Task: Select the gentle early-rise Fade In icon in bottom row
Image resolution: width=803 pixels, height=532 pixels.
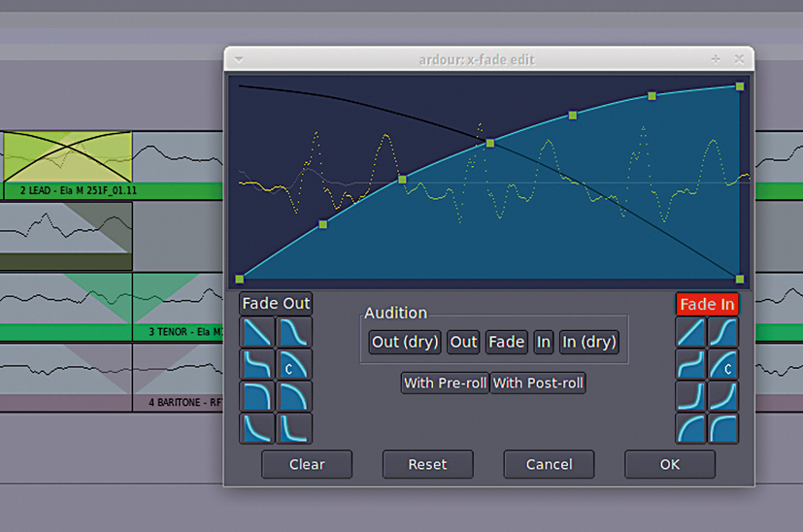Action: (x=690, y=427)
